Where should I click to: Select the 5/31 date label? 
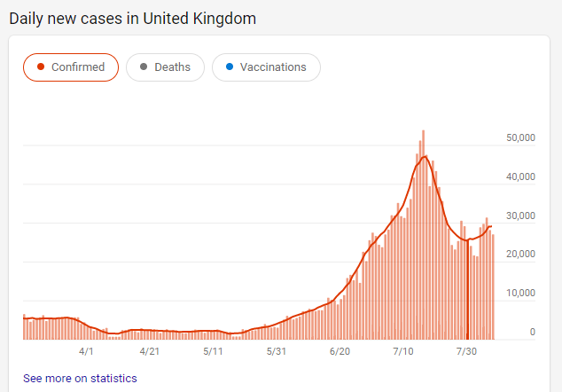pyautogui.click(x=277, y=352)
